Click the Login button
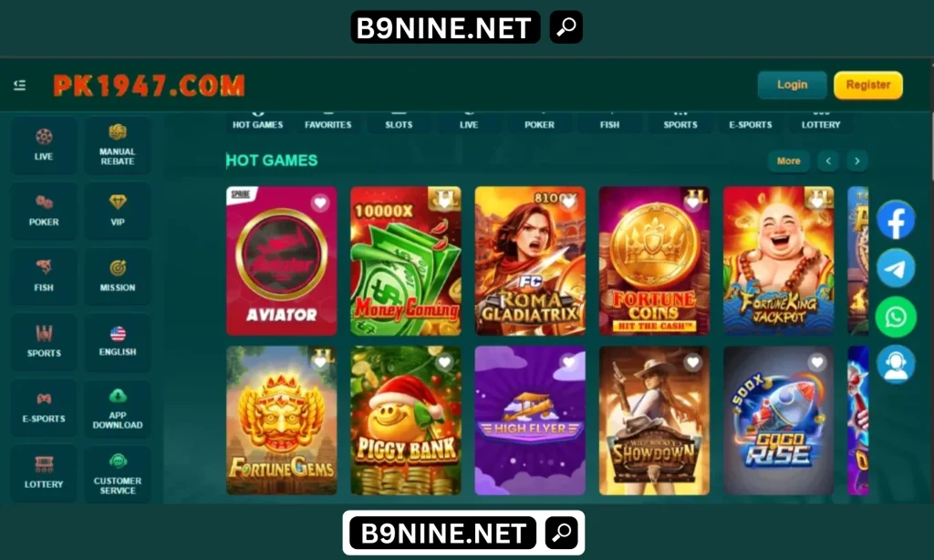The image size is (934, 560). (x=792, y=85)
